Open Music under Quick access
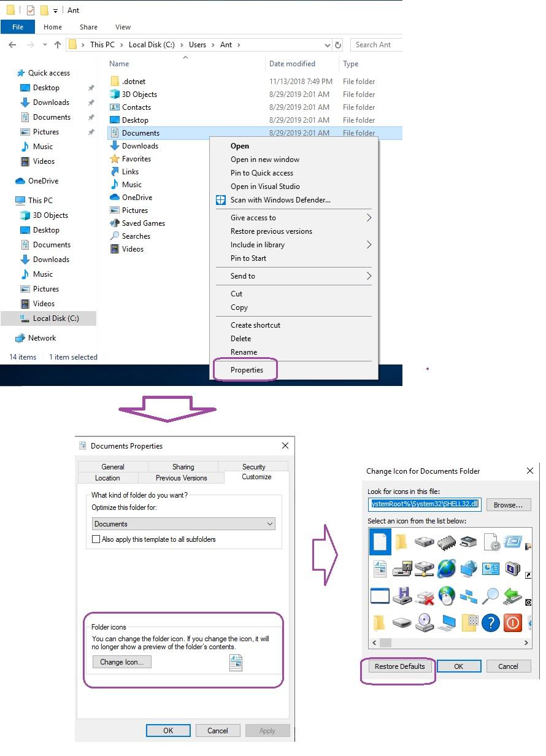The image size is (546, 756). click(42, 147)
